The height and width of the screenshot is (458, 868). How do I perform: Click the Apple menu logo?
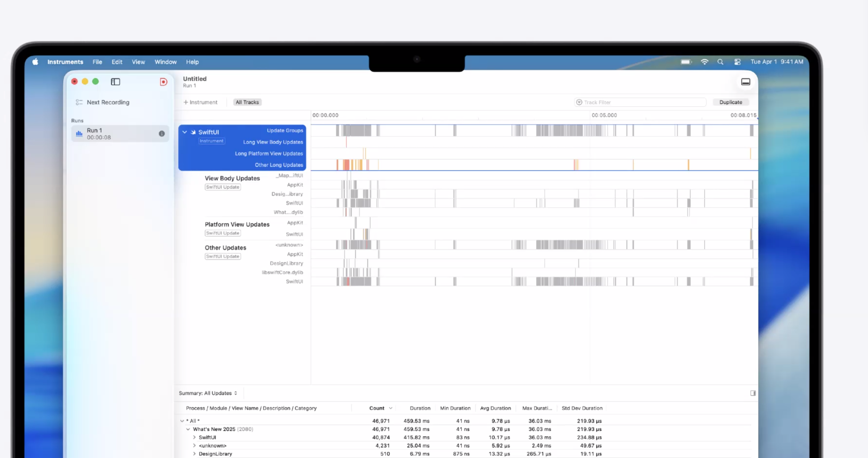pyautogui.click(x=35, y=62)
